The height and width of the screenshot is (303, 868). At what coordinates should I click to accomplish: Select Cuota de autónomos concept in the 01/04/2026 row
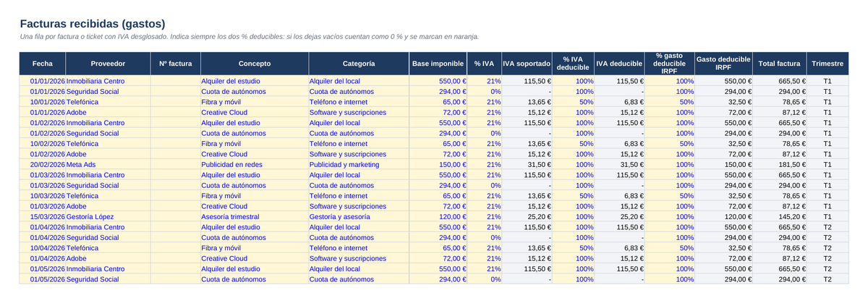click(x=255, y=237)
